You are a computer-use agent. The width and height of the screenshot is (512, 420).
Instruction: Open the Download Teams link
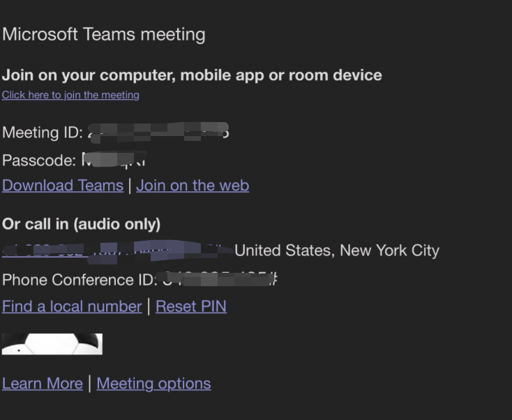(63, 186)
